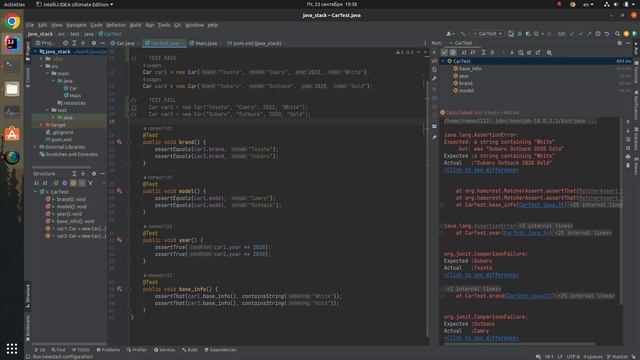Run base_info() test from gutter icon

point(119,289)
